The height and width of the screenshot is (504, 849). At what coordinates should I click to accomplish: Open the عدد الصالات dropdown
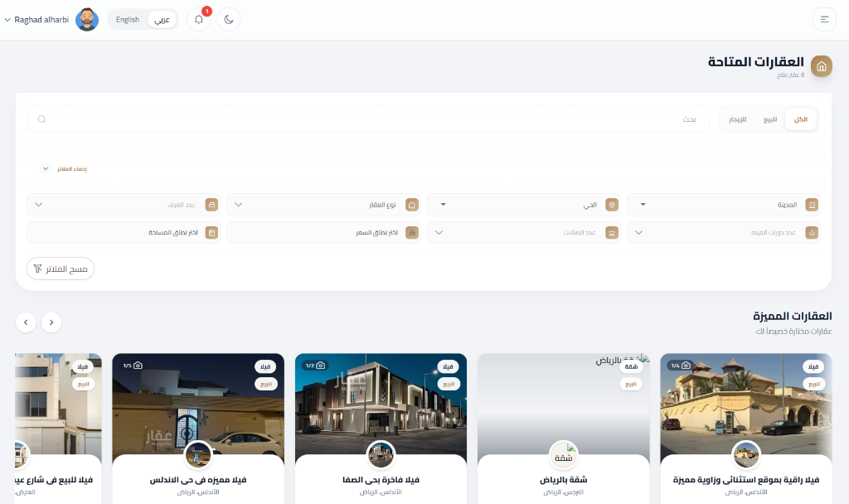coord(524,232)
